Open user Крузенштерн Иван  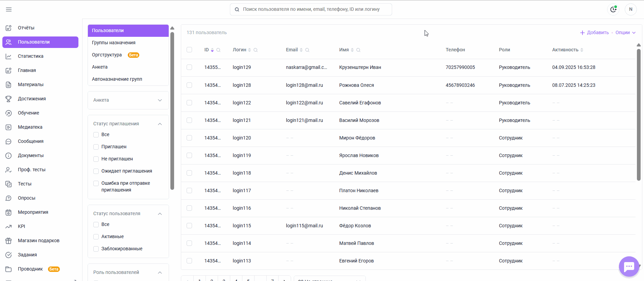360,67
